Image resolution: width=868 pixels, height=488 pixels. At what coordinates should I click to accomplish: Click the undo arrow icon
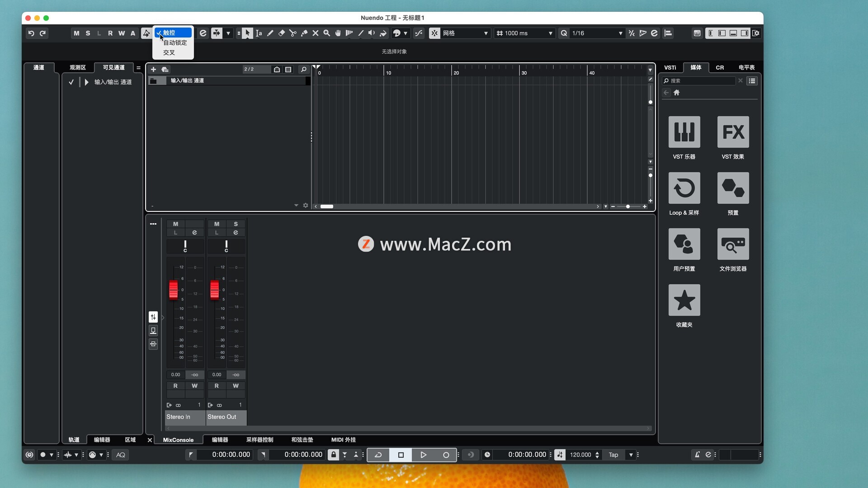click(x=31, y=33)
